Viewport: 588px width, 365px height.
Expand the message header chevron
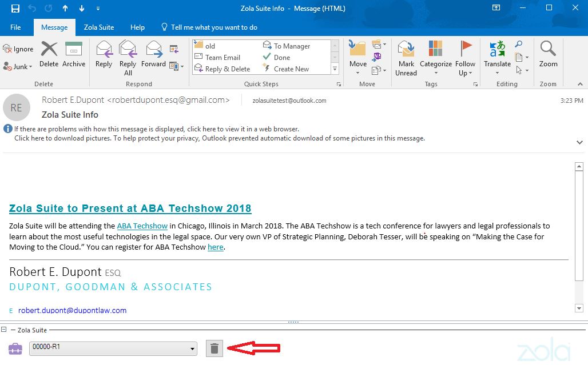(x=580, y=142)
